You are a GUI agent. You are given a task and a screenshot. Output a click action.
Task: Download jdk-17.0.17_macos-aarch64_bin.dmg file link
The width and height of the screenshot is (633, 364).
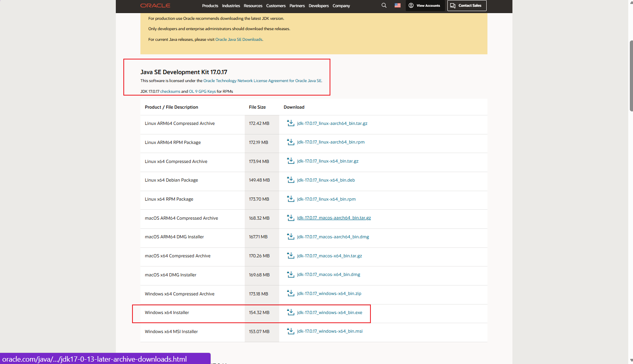tap(333, 237)
